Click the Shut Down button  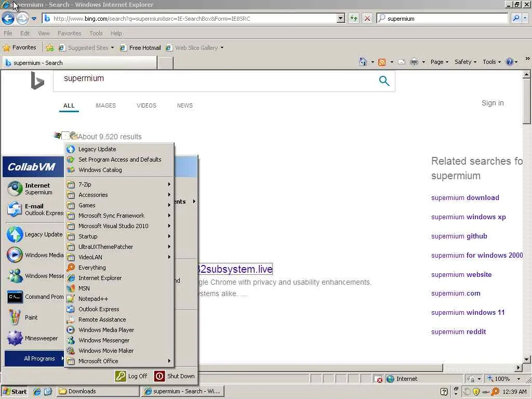(x=175, y=376)
